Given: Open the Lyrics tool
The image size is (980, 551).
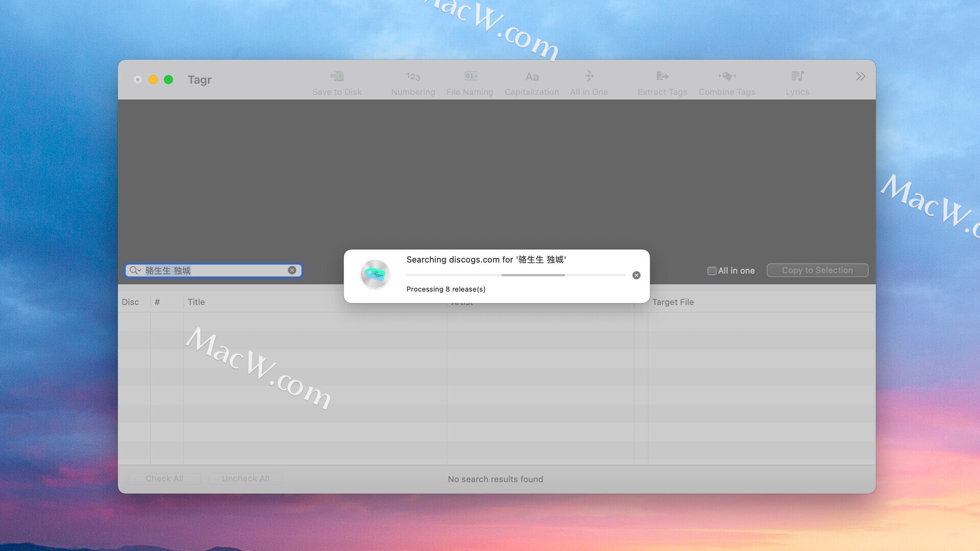Looking at the screenshot, I should [x=797, y=83].
